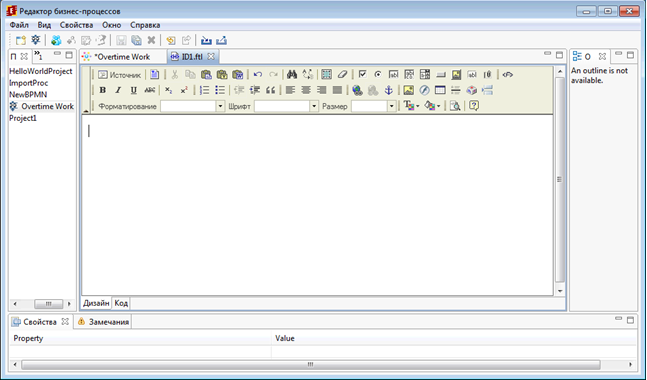Open text color picker
Viewport: 647px width, 380px height.
click(411, 106)
